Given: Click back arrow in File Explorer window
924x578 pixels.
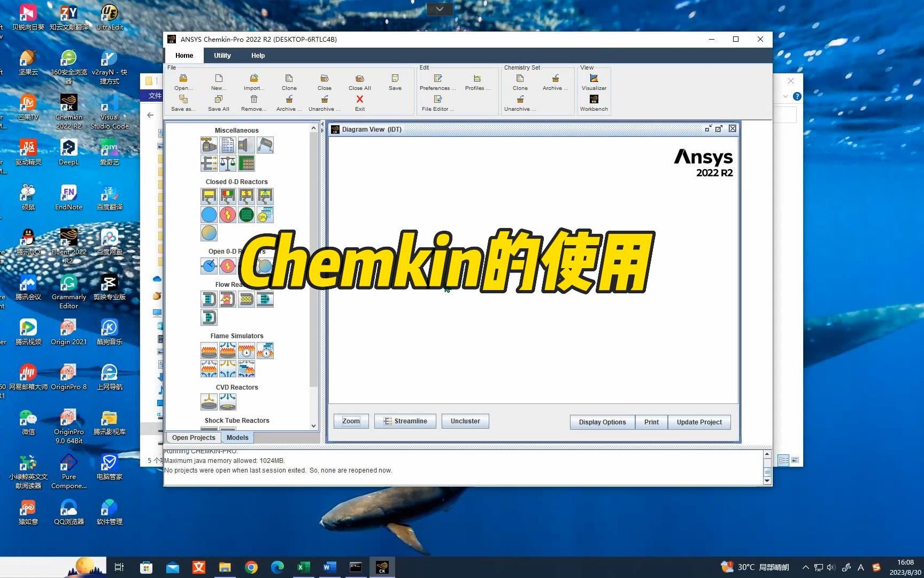Looking at the screenshot, I should click(150, 115).
